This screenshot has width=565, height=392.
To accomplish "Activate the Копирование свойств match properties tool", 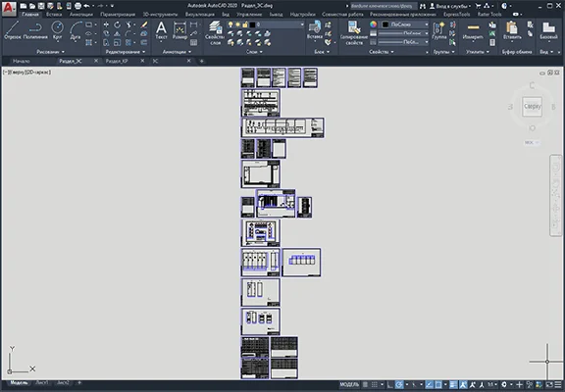I will pos(354,32).
